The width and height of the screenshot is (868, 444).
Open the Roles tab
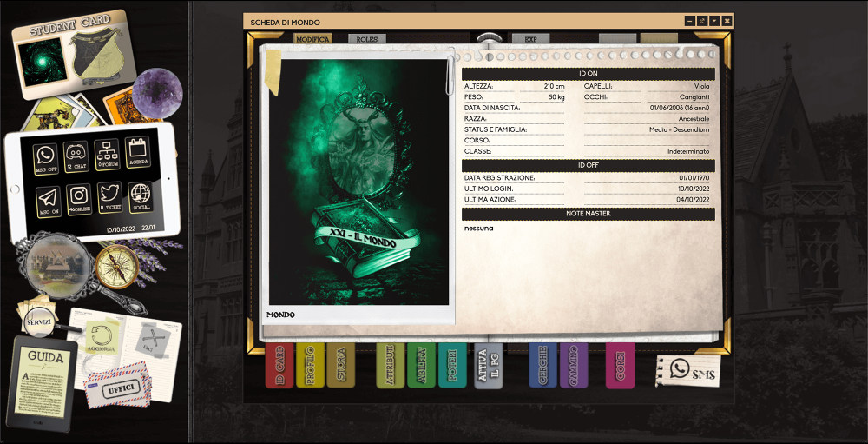366,39
